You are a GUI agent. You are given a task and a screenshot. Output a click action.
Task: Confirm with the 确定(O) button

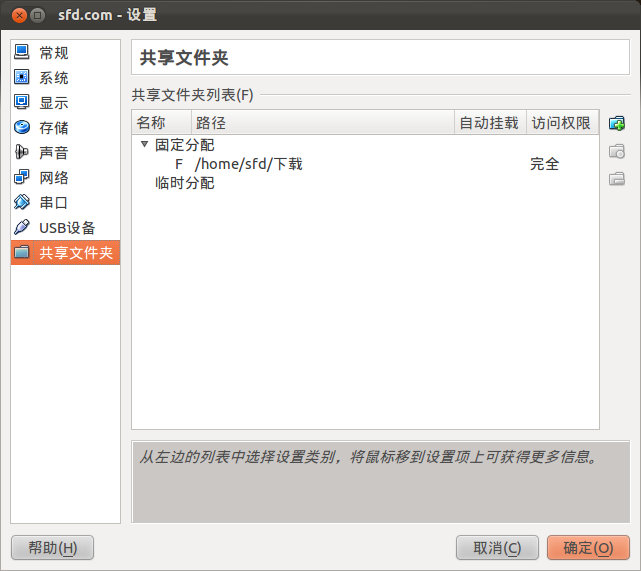pyautogui.click(x=588, y=548)
